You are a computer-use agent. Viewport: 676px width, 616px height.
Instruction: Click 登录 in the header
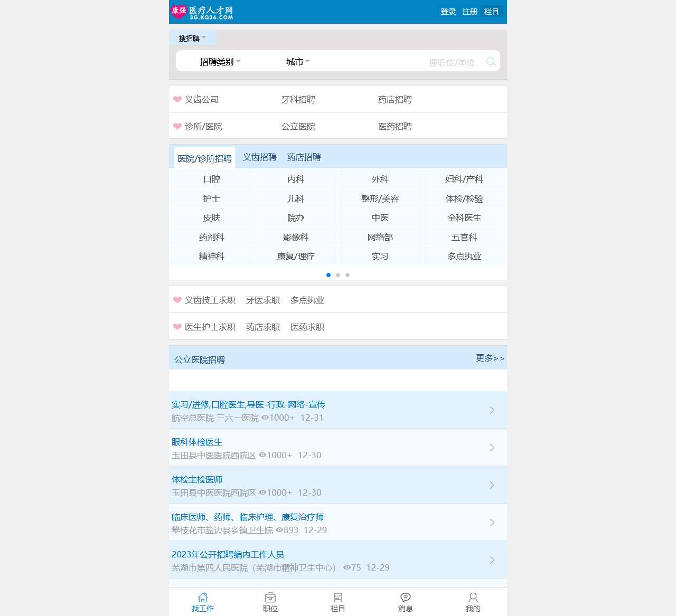pyautogui.click(x=448, y=12)
